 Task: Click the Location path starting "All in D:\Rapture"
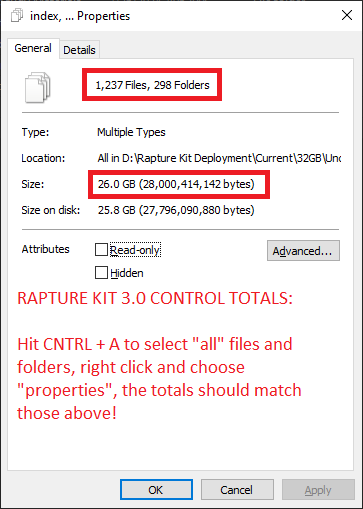[x=219, y=158]
